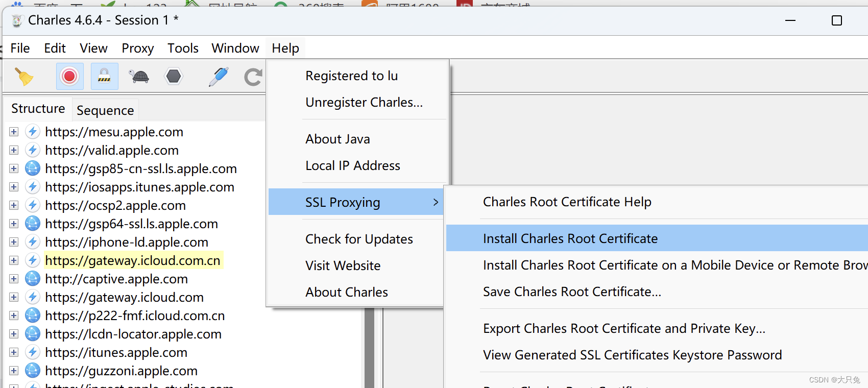Click lightning icon beside mesu.apple.com
Image resolution: width=868 pixels, height=388 pixels.
coord(33,132)
